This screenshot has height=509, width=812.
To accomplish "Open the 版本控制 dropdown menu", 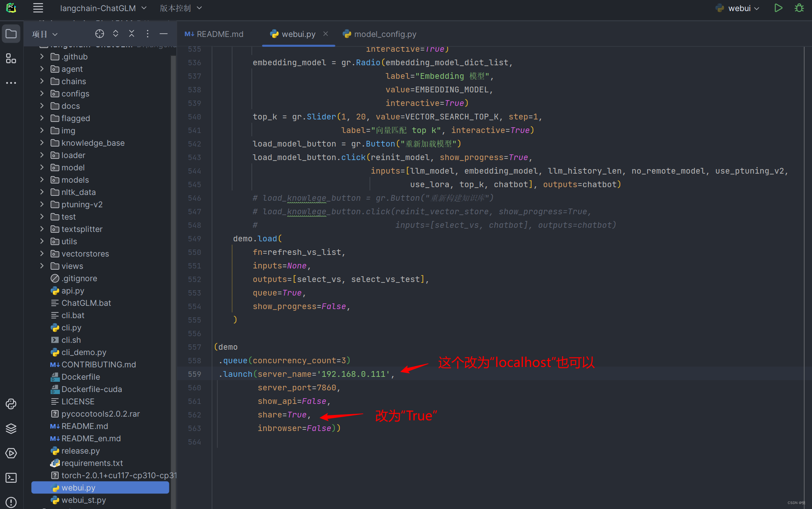I will (x=181, y=8).
